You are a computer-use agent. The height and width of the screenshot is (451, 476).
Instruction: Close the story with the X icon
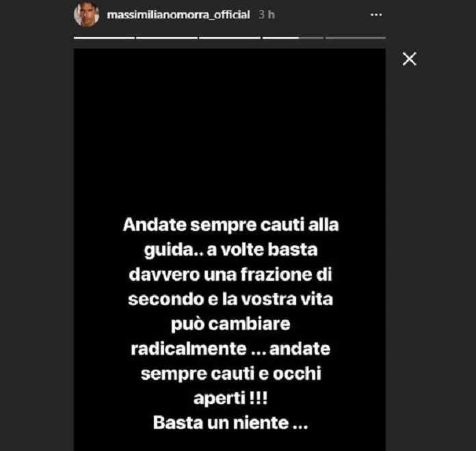click(409, 59)
